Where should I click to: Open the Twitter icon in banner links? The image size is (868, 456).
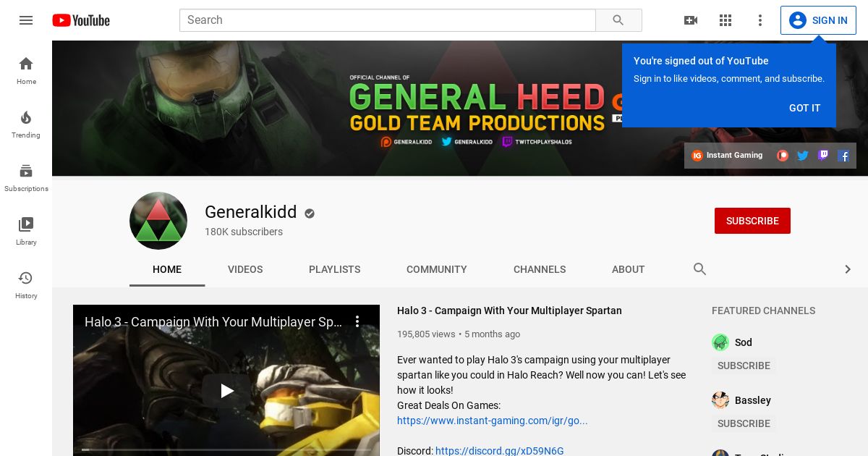click(x=803, y=155)
